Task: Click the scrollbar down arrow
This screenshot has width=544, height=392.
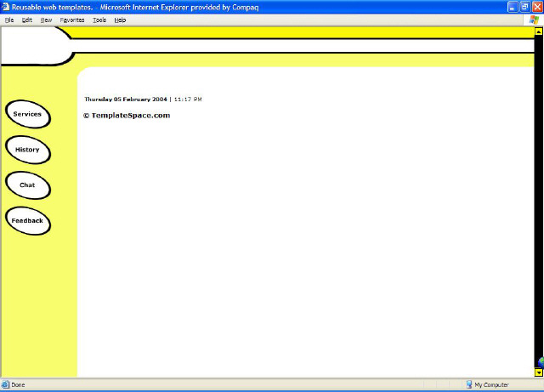Action: [x=539, y=372]
